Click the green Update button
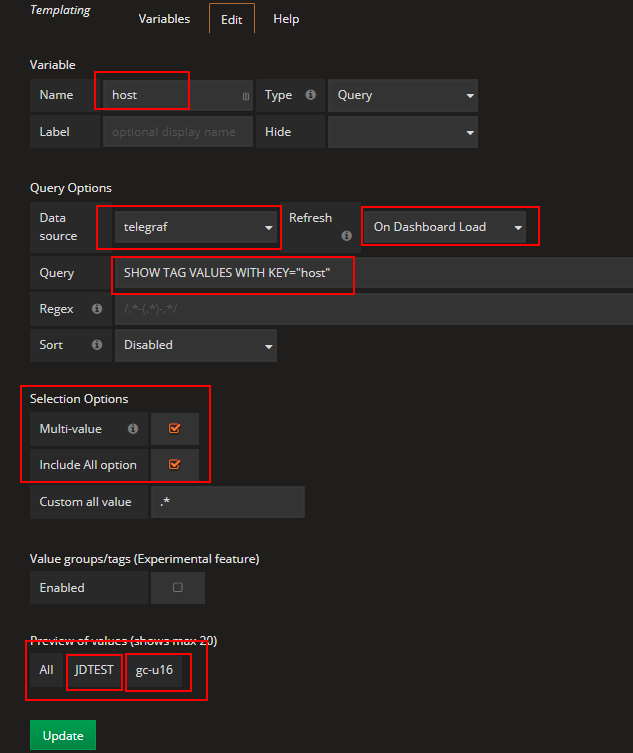The image size is (633, 753). tap(63, 735)
